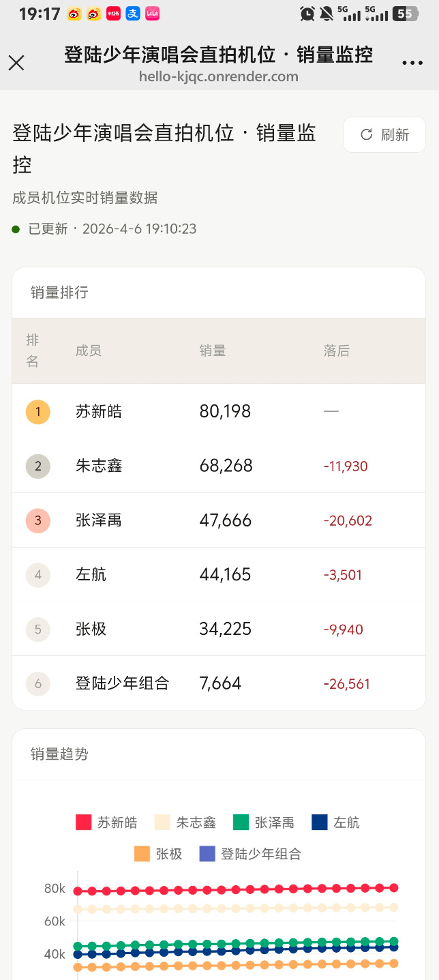Select the 张泽禹 row in the sales table
The height and width of the screenshot is (980, 439).
point(219,520)
